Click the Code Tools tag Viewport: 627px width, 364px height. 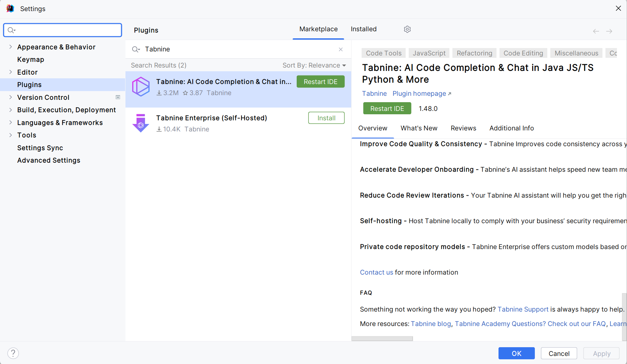384,53
